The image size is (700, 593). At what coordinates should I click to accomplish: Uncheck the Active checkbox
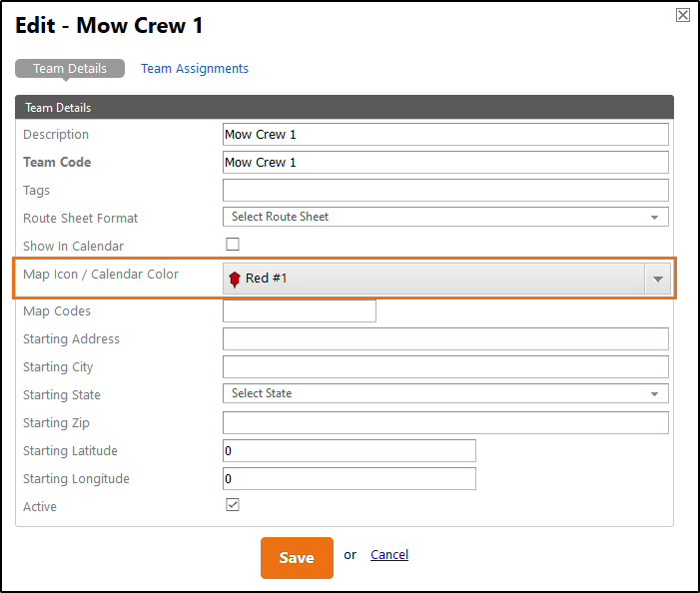233,505
